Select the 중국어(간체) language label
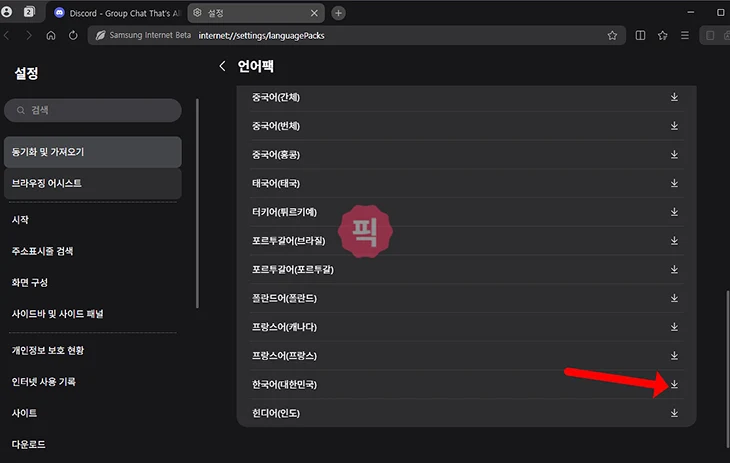Image resolution: width=730 pixels, height=463 pixels. pyautogui.click(x=276, y=97)
